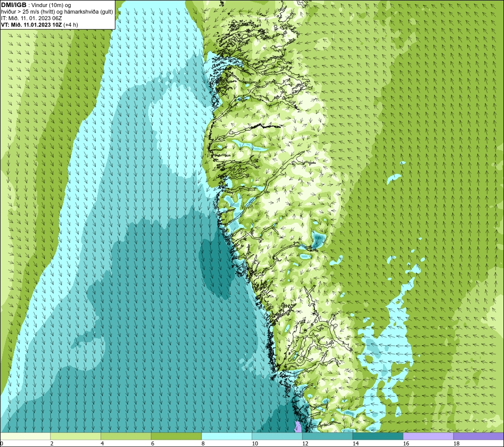Viewport: 504px width, 447px height.
Task: Click the initial time 'IT: Mið. 11. 01. 2023 06Z'
Action: 31,18
